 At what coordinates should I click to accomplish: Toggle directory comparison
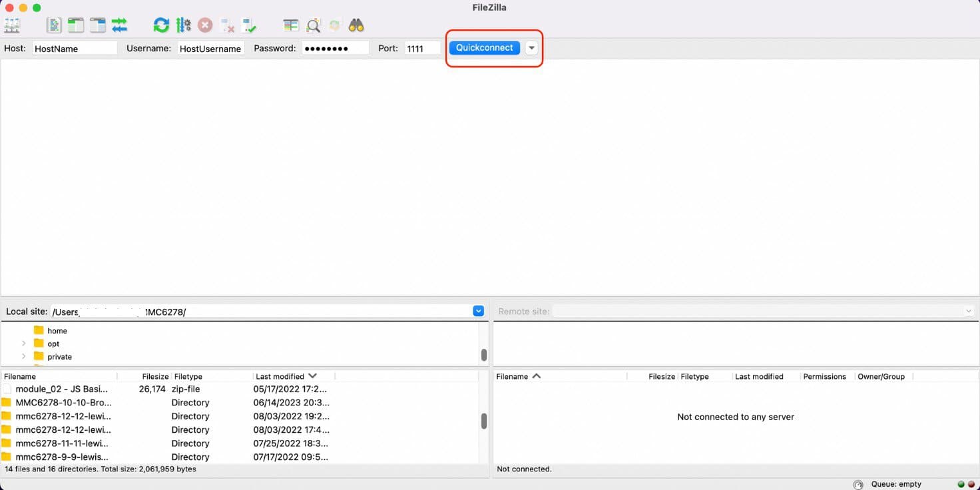tap(313, 26)
